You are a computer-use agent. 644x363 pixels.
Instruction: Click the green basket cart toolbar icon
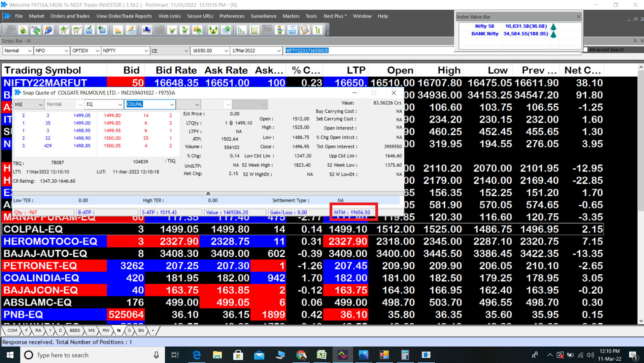(x=172, y=30)
